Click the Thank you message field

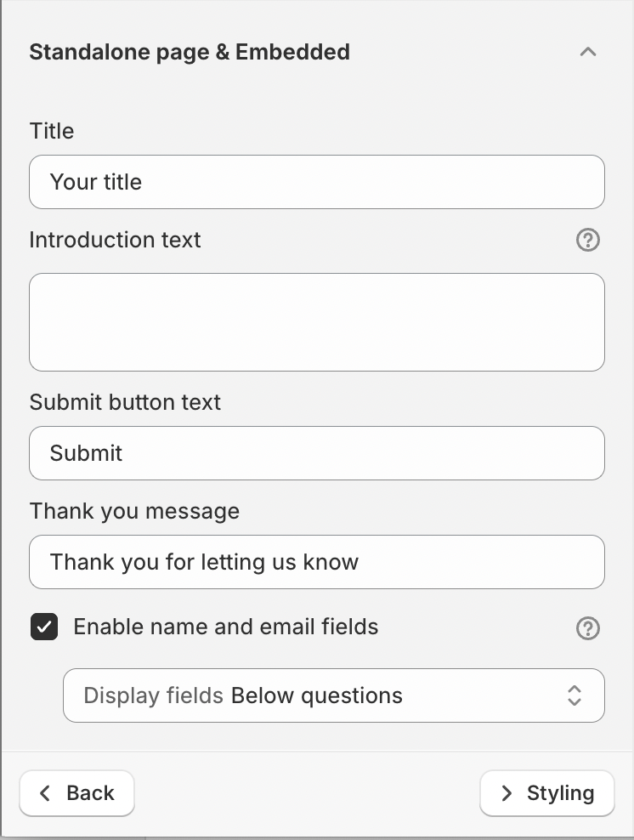317,562
